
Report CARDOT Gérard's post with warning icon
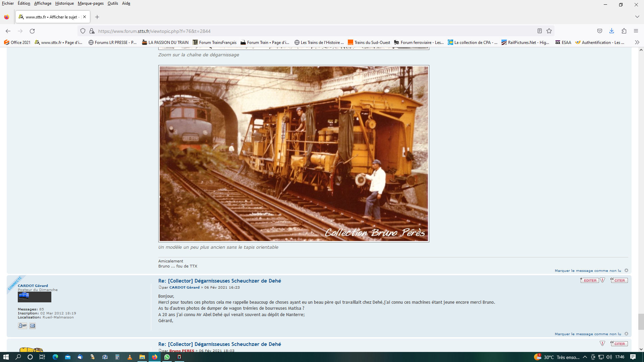pyautogui.click(x=602, y=280)
